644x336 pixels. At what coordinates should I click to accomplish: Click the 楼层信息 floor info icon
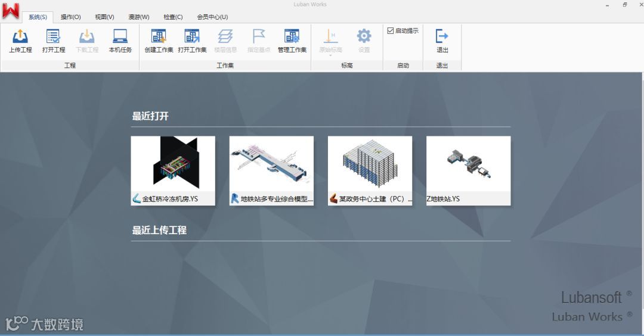pyautogui.click(x=225, y=36)
